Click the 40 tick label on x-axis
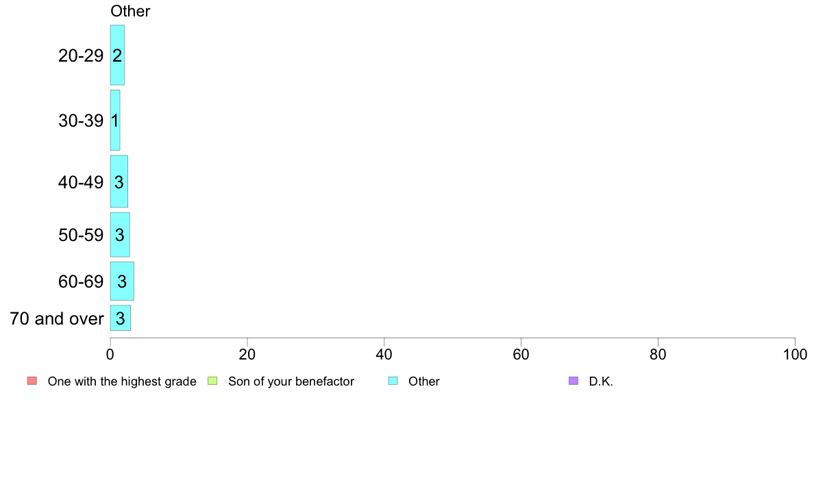The image size is (814, 504). coord(384,355)
